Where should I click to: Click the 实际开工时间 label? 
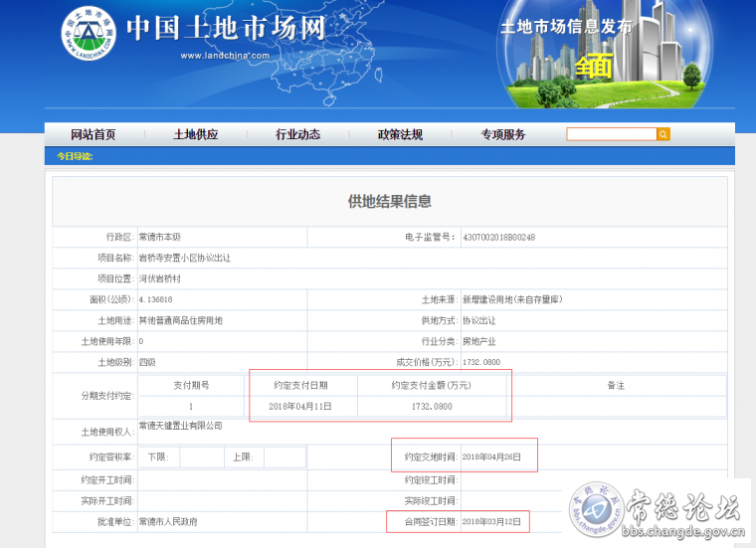107,501
